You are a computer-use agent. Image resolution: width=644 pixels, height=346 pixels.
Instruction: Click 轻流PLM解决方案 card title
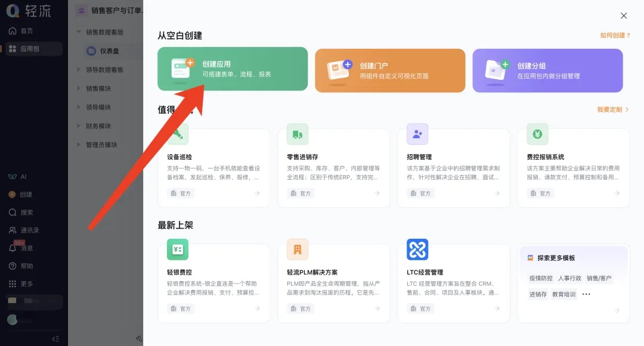pyautogui.click(x=312, y=272)
